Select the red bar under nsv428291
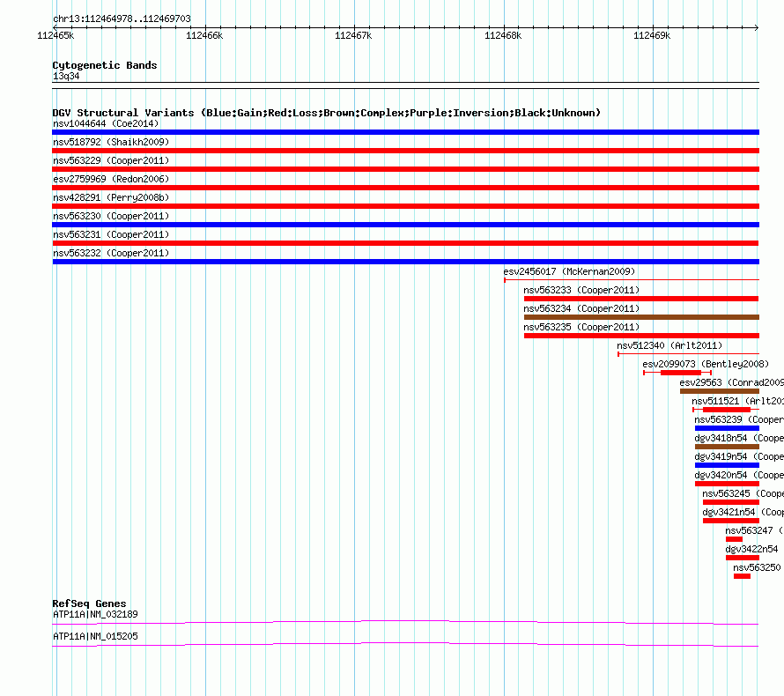 [x=405, y=206]
